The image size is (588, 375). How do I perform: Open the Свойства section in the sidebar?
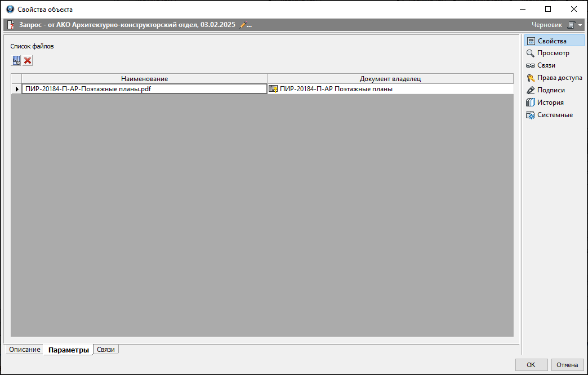(554, 41)
